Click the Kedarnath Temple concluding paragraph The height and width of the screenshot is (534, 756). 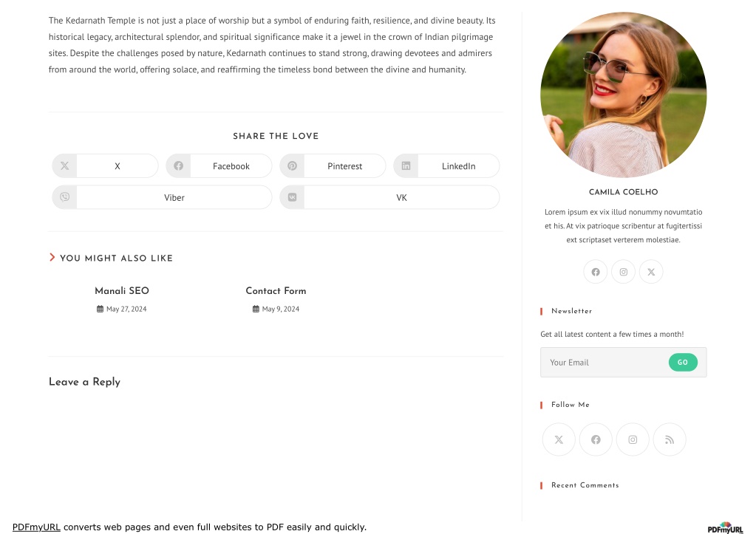[x=272, y=45]
